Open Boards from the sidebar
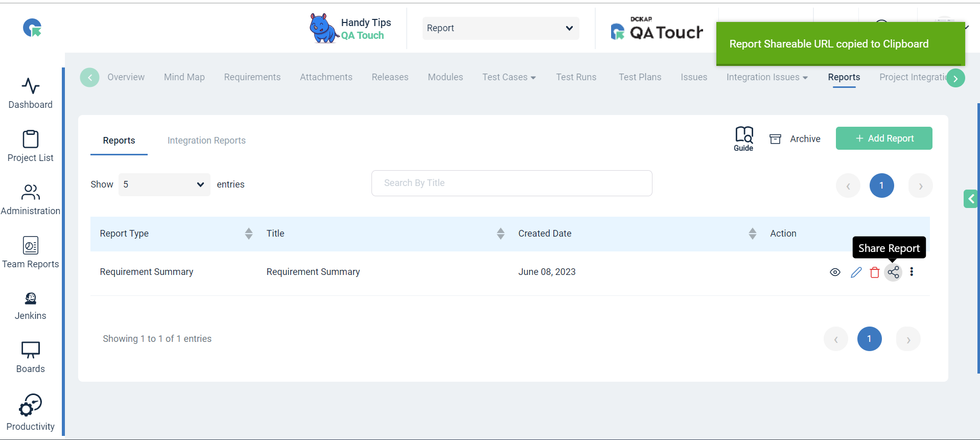Viewport: 980px width, 440px height. tap(31, 358)
